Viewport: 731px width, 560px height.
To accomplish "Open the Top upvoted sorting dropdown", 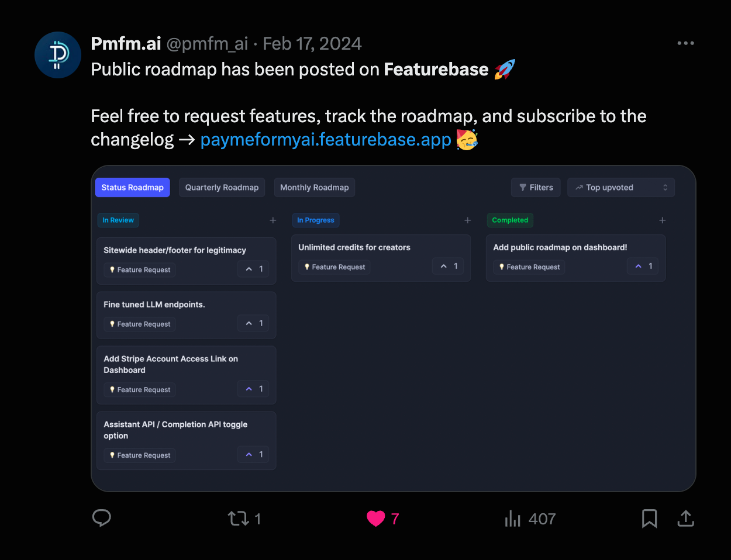I will (x=620, y=187).
